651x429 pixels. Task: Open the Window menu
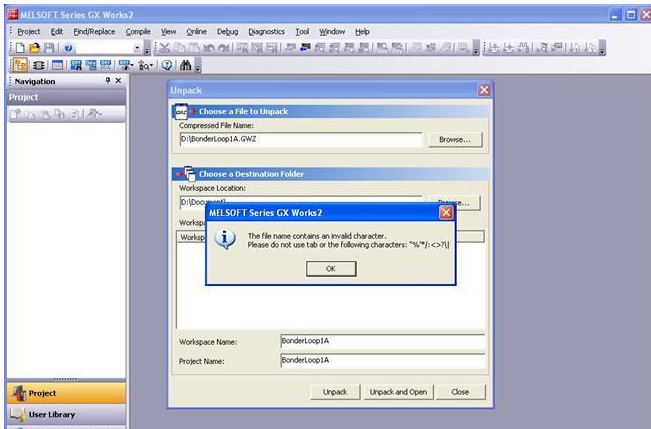(x=332, y=32)
